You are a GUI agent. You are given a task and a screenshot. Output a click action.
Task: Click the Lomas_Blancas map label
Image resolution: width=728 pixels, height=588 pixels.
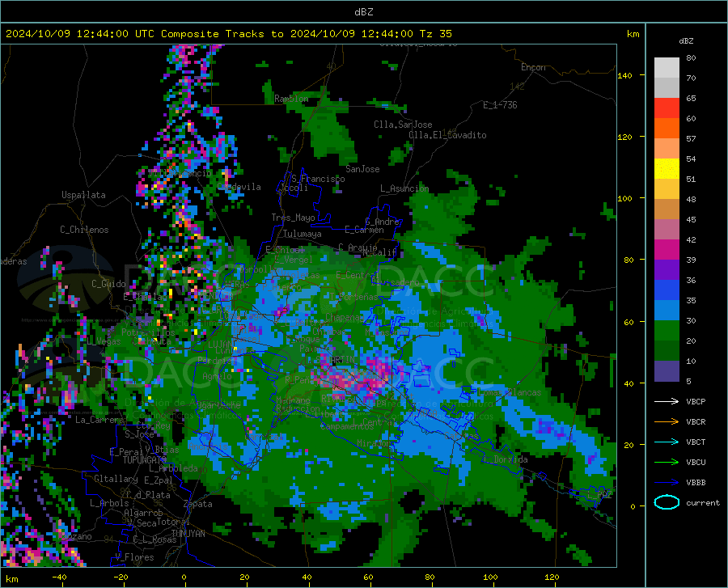tap(510, 392)
